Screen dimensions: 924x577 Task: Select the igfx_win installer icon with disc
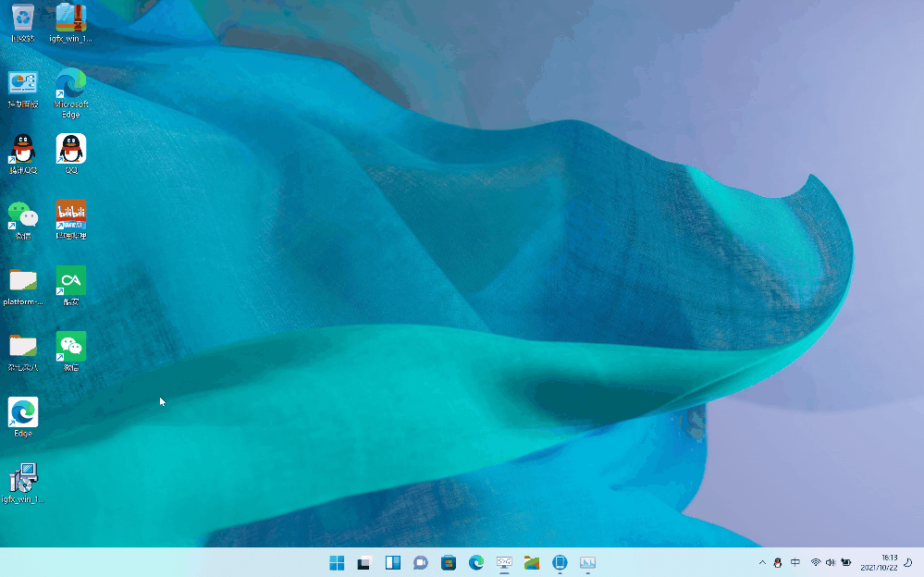tap(23, 484)
